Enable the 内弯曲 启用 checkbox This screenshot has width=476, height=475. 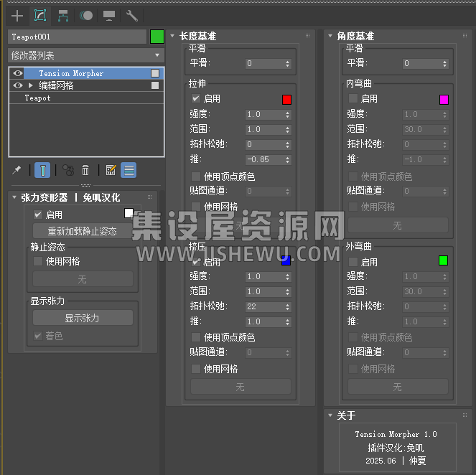point(353,99)
